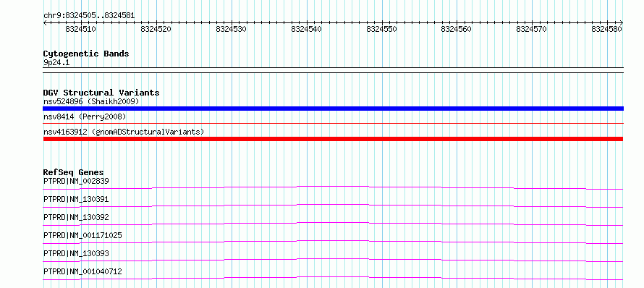This screenshot has height=288, width=644.
Task: Click ruler position 8324550
Action: pyautogui.click(x=381, y=29)
